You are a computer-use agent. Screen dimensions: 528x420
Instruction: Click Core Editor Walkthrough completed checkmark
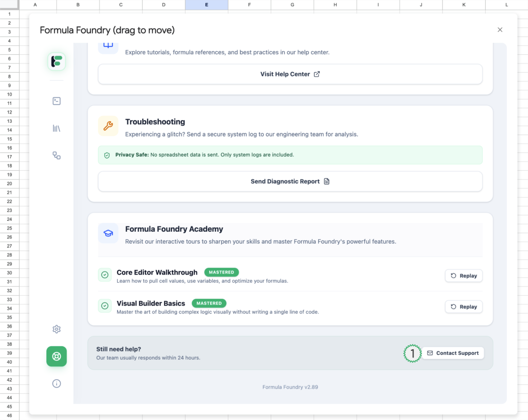click(x=105, y=275)
